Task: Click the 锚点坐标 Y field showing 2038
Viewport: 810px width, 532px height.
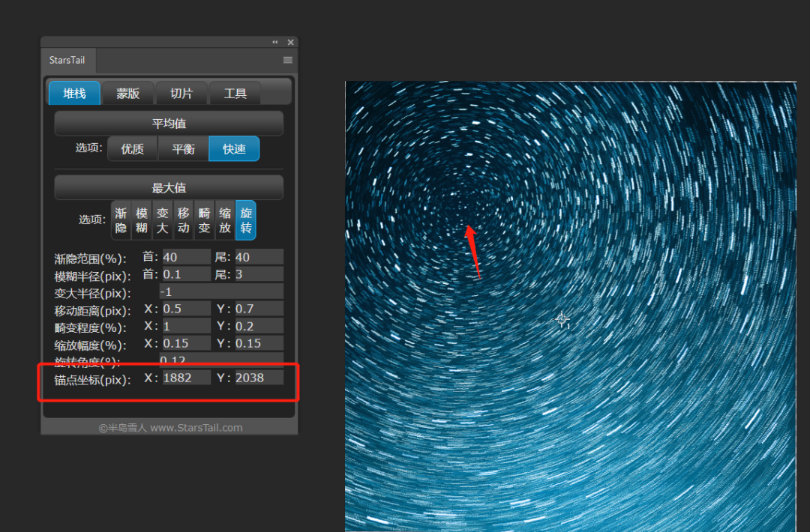Action: tap(259, 378)
